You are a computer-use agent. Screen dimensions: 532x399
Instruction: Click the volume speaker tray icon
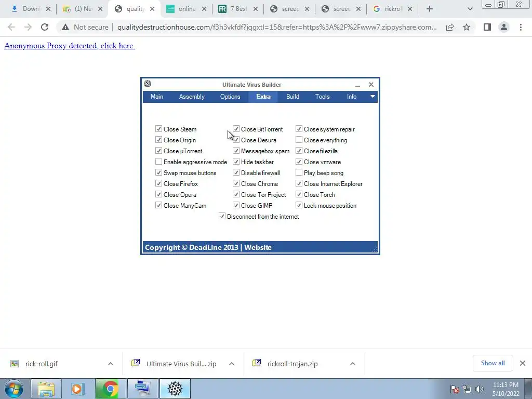tap(479, 389)
